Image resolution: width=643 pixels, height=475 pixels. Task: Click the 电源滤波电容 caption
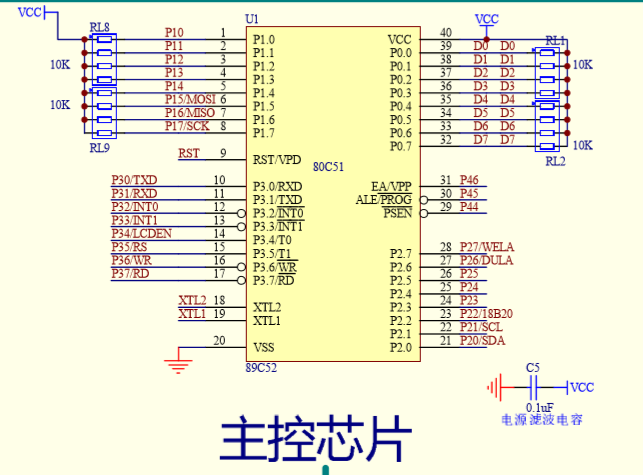coord(542,420)
